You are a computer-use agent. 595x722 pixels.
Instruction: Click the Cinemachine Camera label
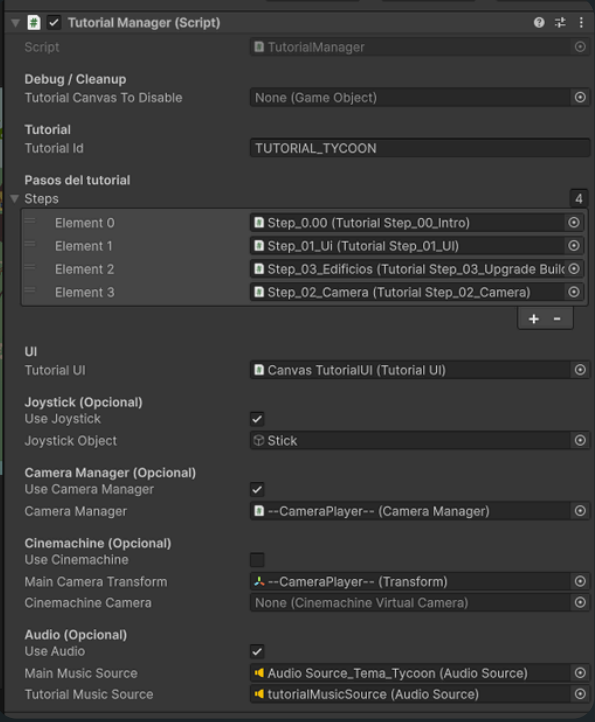(88, 603)
